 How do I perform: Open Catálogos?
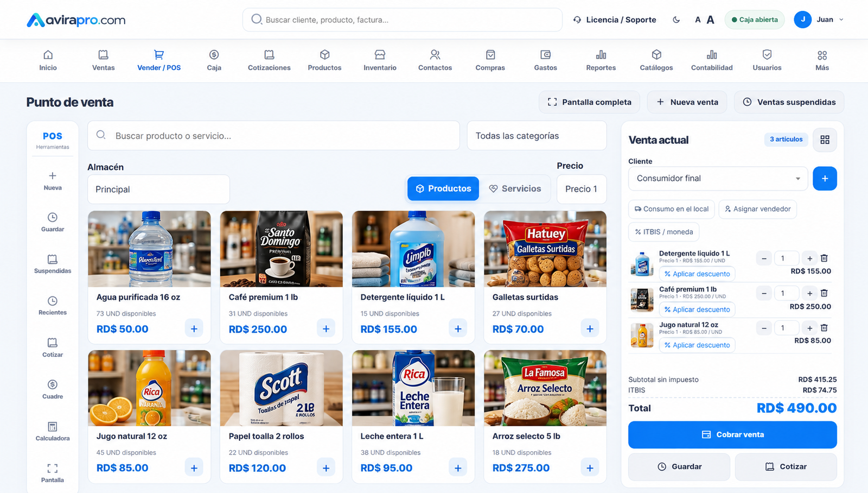coord(656,60)
